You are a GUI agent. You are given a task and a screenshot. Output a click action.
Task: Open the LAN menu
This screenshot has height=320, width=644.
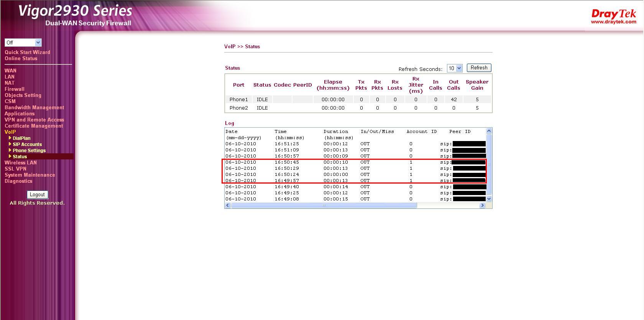click(x=10, y=77)
